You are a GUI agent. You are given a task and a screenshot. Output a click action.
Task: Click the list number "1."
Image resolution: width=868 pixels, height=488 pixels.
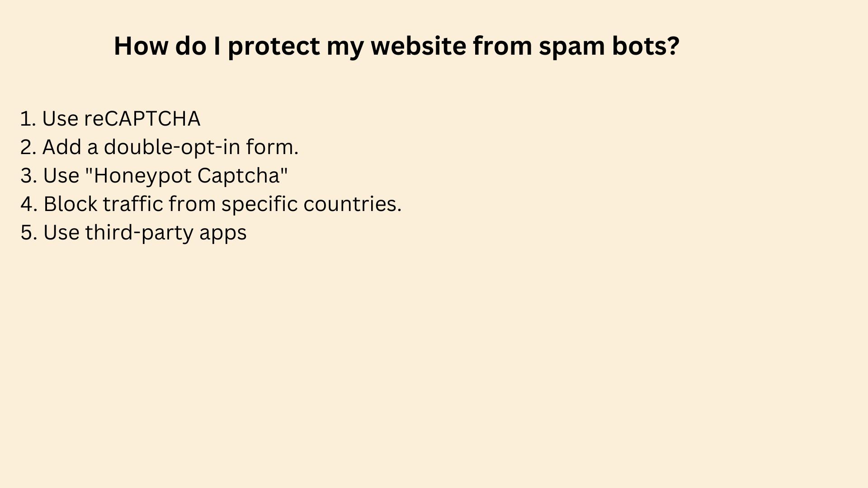click(28, 119)
